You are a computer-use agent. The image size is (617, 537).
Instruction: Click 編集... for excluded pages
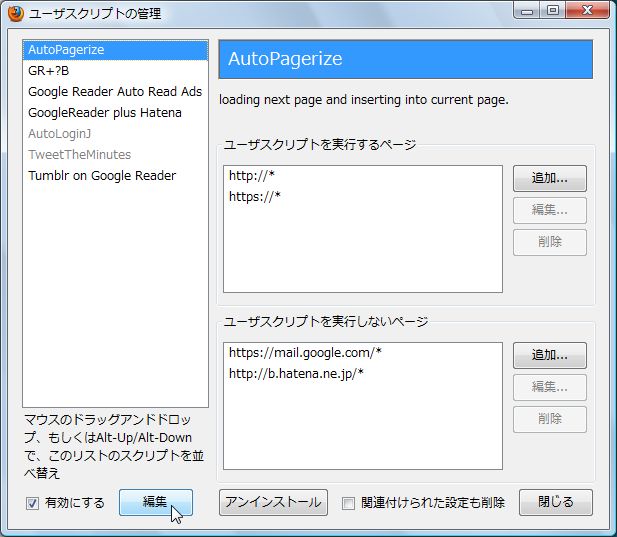click(550, 388)
